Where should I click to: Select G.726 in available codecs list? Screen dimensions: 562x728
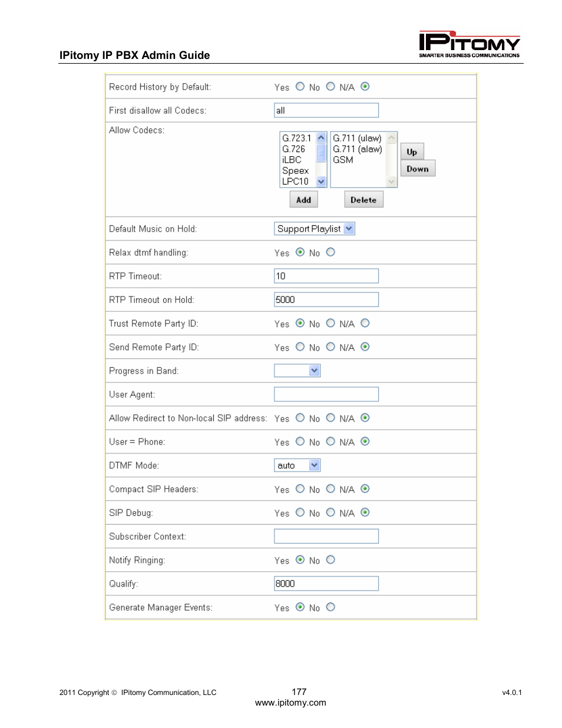point(294,149)
